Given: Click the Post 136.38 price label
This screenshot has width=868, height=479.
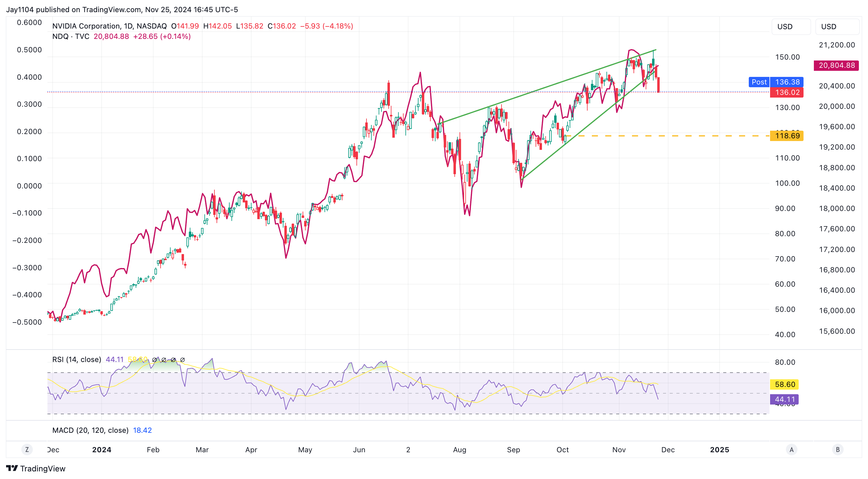Looking at the screenshot, I should click(776, 82).
